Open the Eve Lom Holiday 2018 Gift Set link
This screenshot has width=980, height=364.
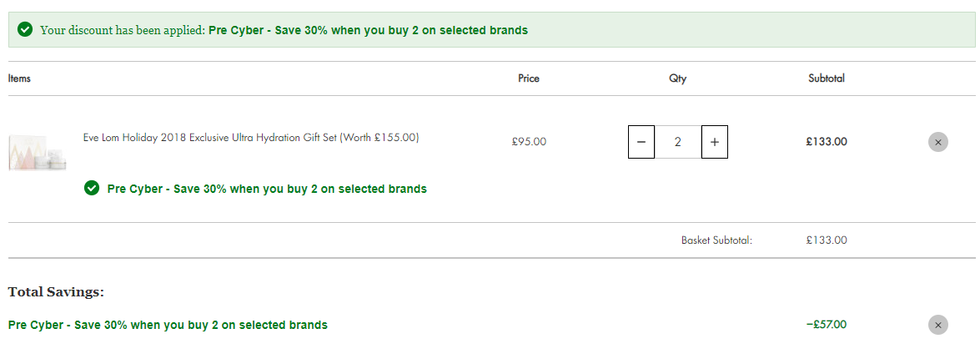point(251,138)
